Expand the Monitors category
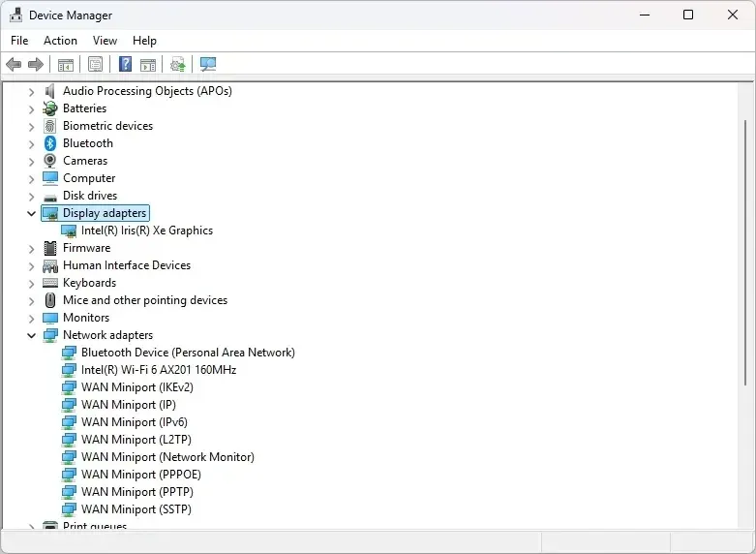 tap(31, 319)
